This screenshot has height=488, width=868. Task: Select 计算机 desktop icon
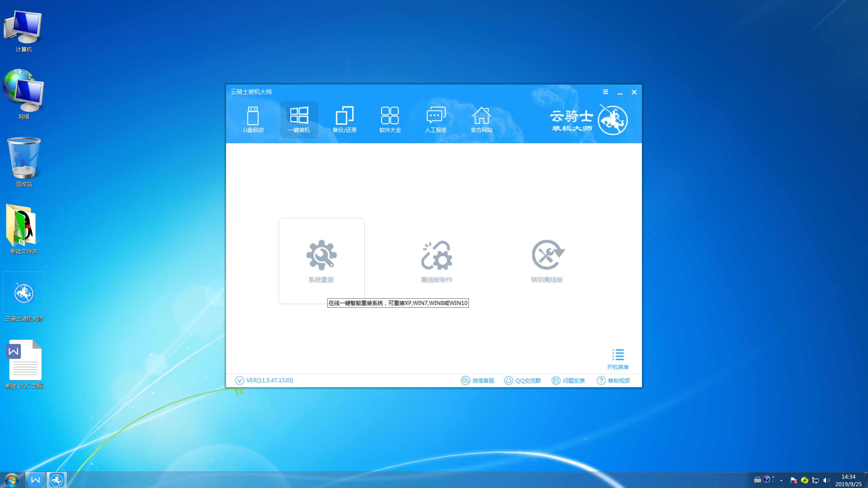click(24, 32)
